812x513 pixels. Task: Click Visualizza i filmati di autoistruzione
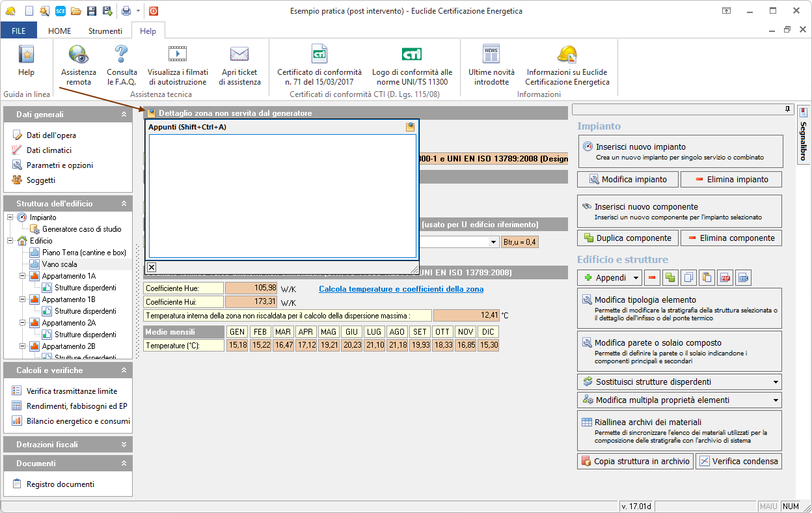coord(177,55)
